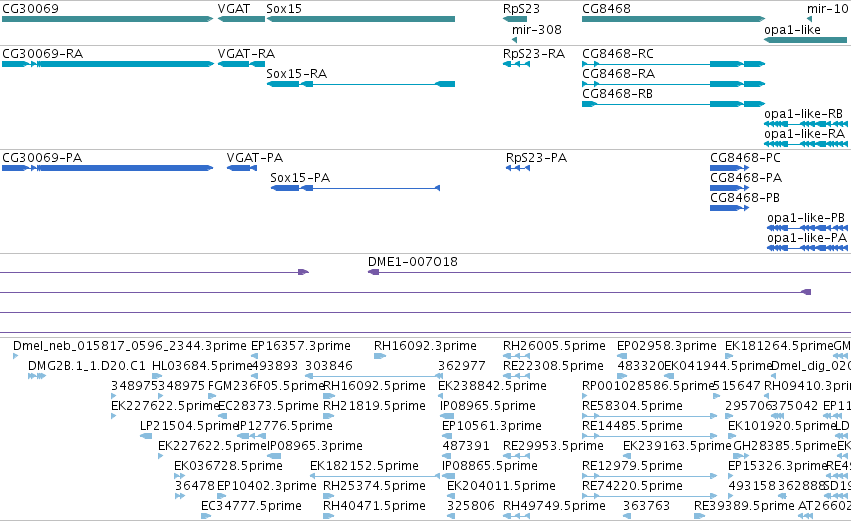This screenshot has height=521, width=851.
Task: Open the EP16357.3prime EST label
Action: (301, 346)
